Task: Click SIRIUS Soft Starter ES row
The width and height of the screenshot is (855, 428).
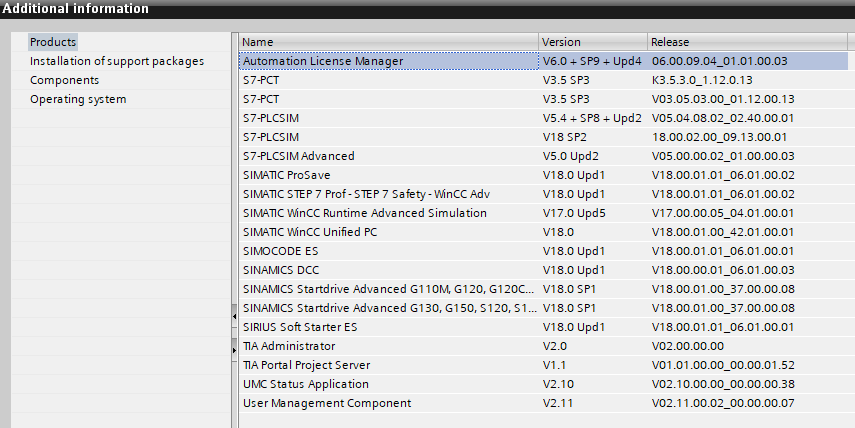Action: pyautogui.click(x=300, y=327)
